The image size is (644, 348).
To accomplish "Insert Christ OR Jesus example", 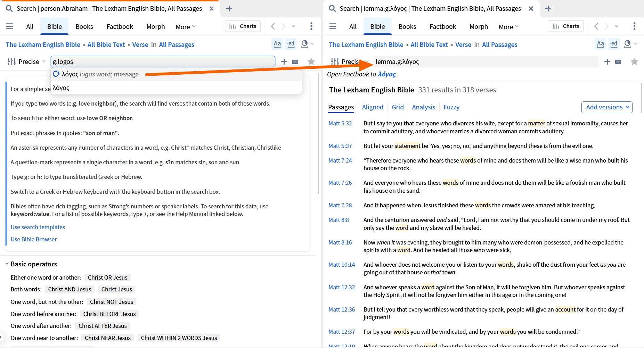I will pos(108,277).
